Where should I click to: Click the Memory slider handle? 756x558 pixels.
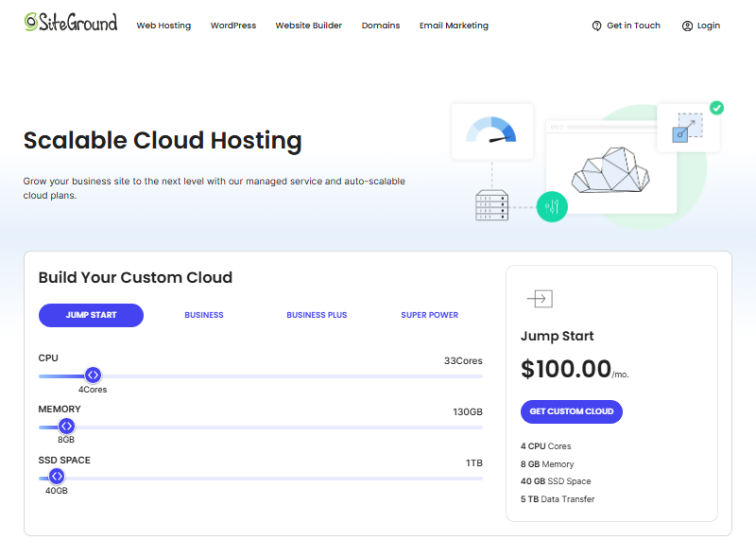point(65,426)
